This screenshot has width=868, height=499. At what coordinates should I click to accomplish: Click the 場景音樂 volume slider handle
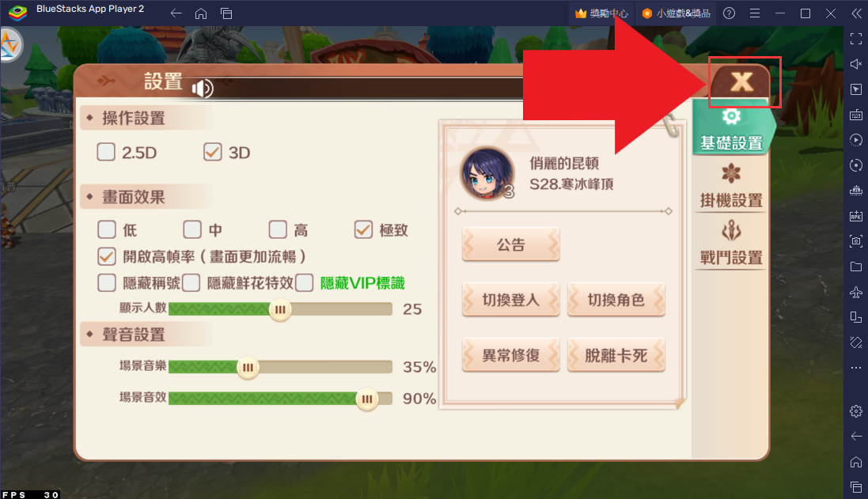pyautogui.click(x=248, y=368)
